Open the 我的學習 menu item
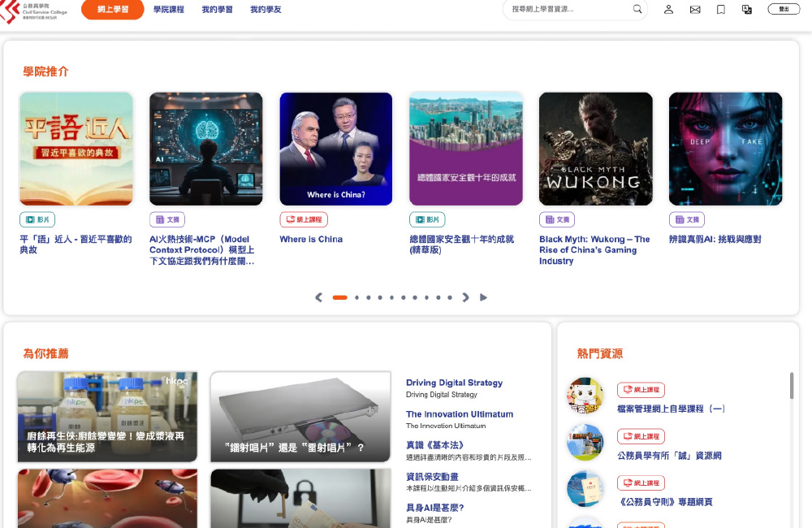The width and height of the screenshot is (812, 528). coord(217,10)
